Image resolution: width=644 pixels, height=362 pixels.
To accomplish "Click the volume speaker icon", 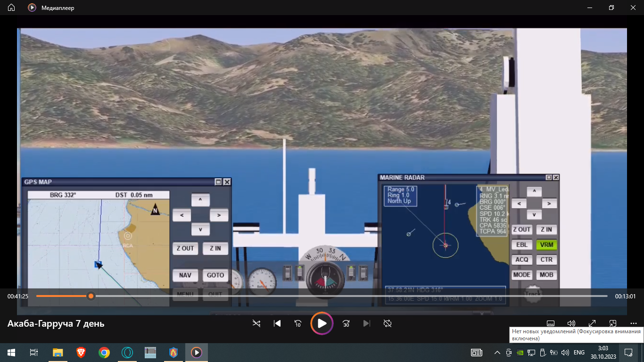I will [571, 323].
